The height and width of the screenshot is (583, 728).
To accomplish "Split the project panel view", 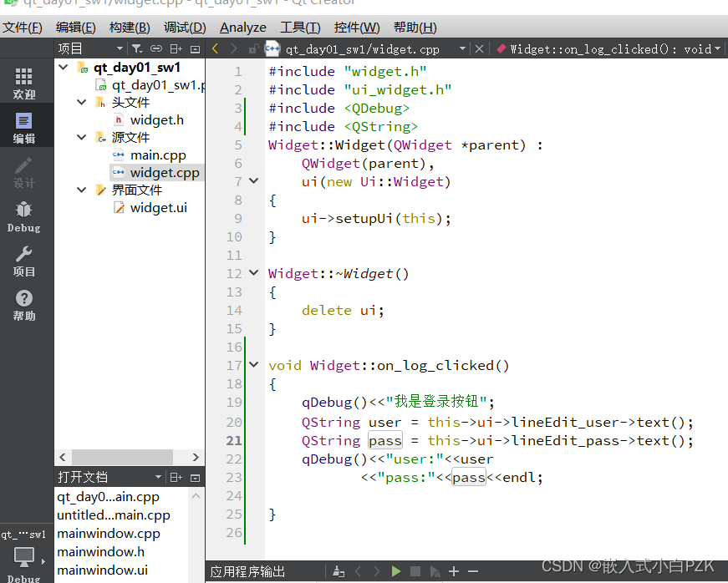I will coord(176,48).
